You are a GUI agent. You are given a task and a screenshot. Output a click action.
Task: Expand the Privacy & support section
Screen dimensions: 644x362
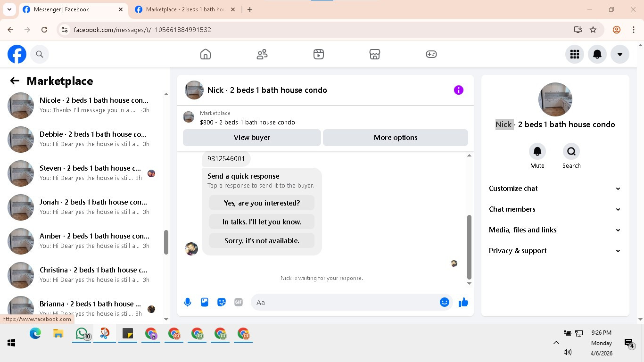click(555, 251)
